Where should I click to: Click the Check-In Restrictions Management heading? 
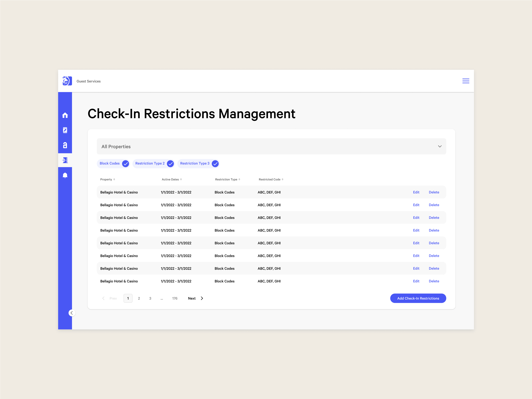(191, 114)
